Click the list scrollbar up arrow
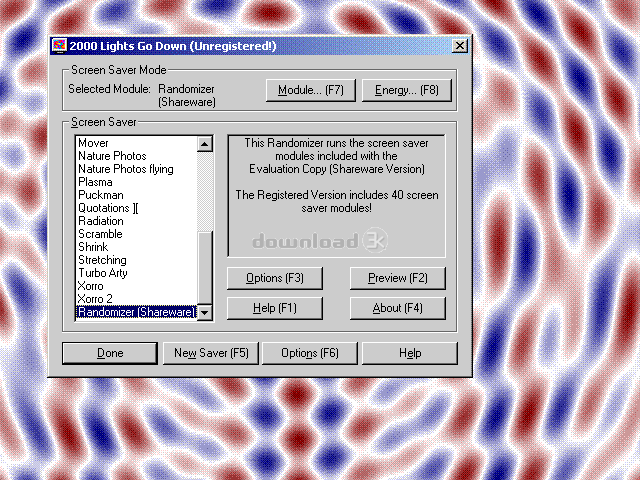Viewport: 640px width, 480px height. (204, 144)
